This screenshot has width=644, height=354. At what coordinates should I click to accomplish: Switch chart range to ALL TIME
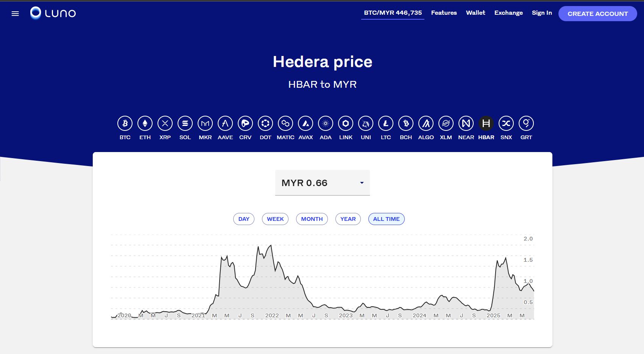[x=387, y=219]
